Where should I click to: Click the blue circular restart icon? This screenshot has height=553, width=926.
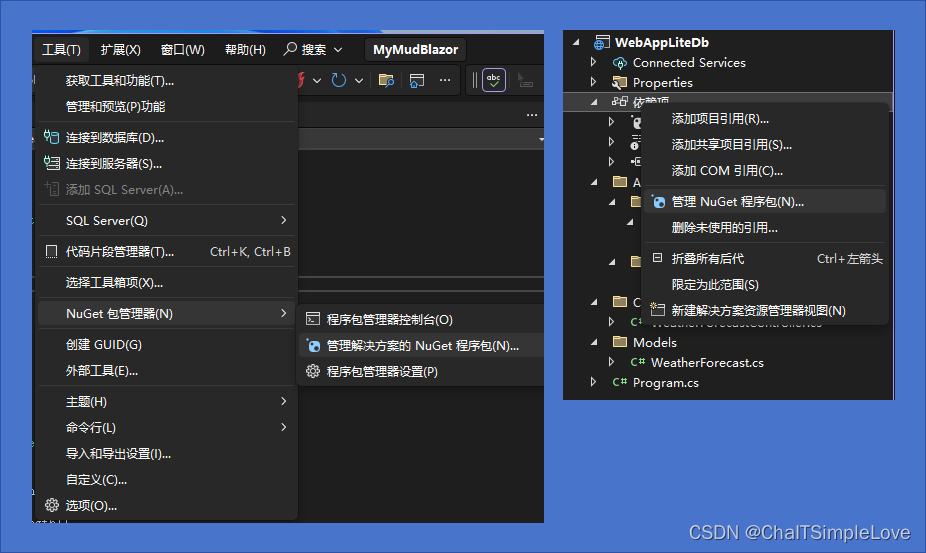click(338, 80)
